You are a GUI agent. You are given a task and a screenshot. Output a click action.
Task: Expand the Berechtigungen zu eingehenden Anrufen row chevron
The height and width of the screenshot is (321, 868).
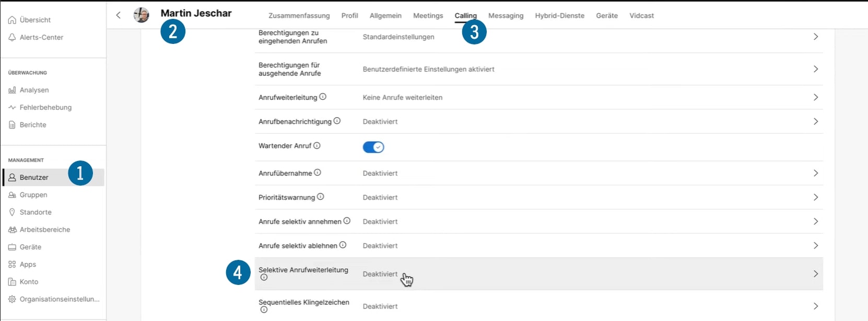(815, 37)
